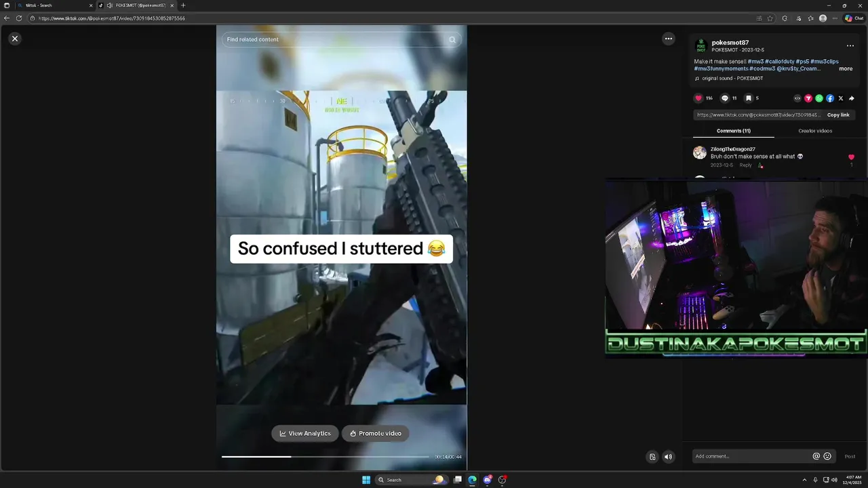Share the video to Facebook
This screenshot has width=868, height=488.
pyautogui.click(x=830, y=98)
